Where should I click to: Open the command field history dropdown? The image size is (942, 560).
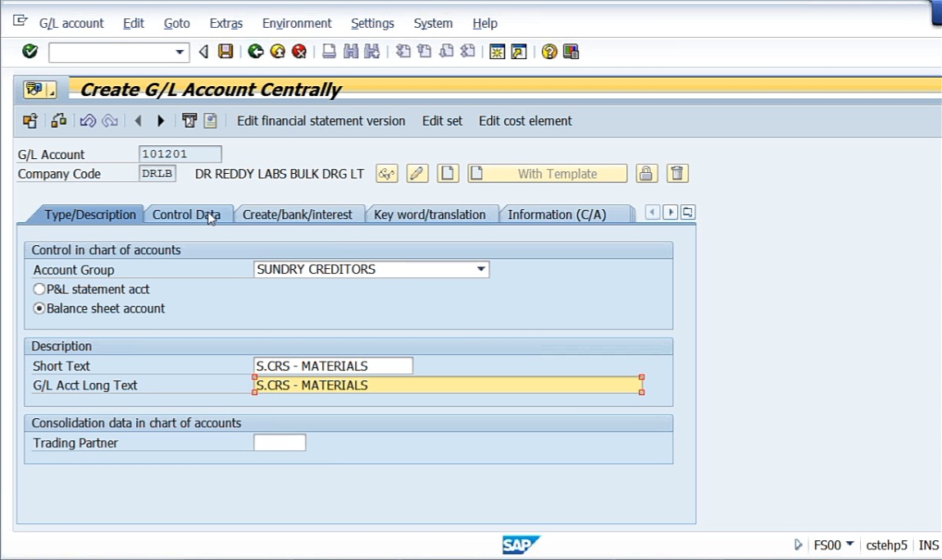(179, 52)
